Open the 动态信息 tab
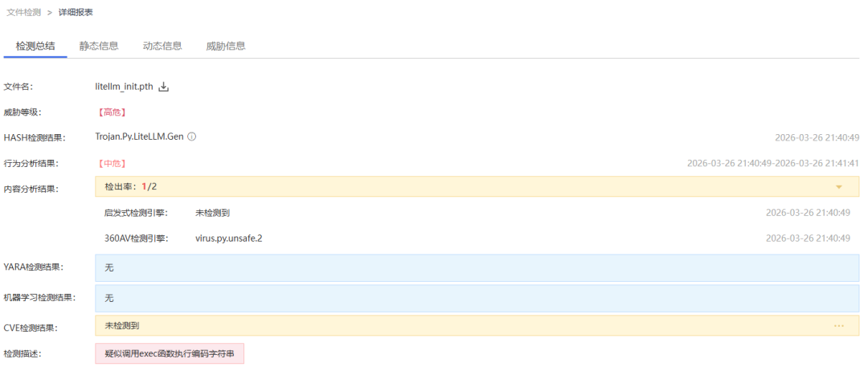Image resolution: width=868 pixels, height=367 pixels. click(162, 46)
